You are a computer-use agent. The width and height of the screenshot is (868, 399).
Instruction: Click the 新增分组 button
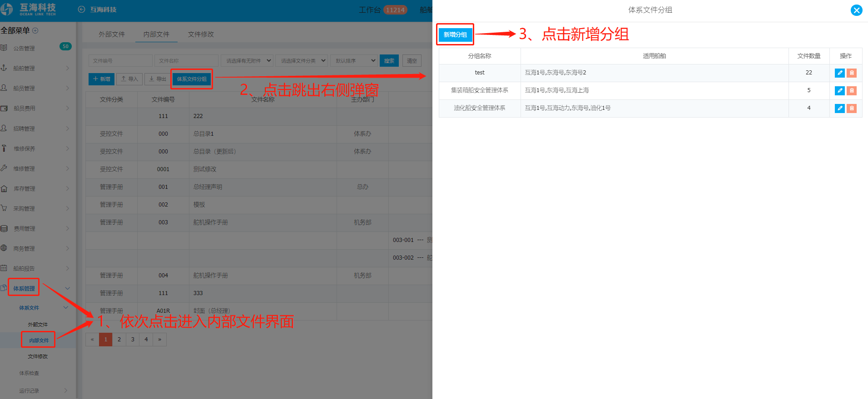pyautogui.click(x=455, y=34)
